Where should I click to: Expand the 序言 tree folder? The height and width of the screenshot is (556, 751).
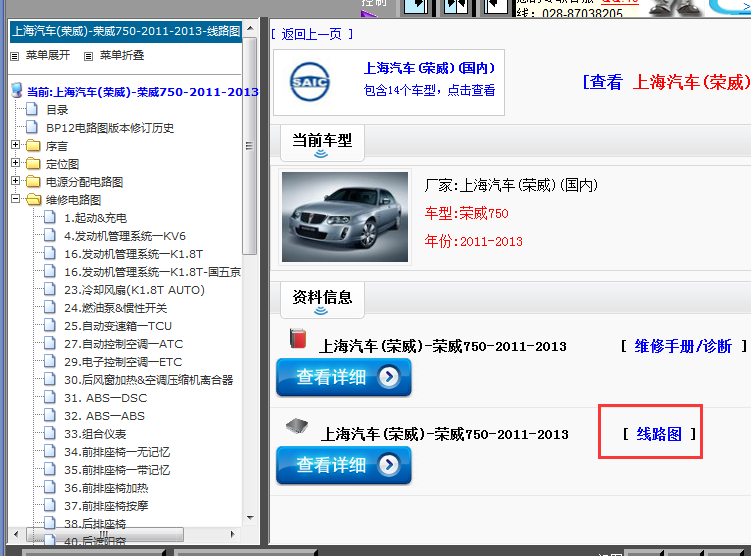15,145
